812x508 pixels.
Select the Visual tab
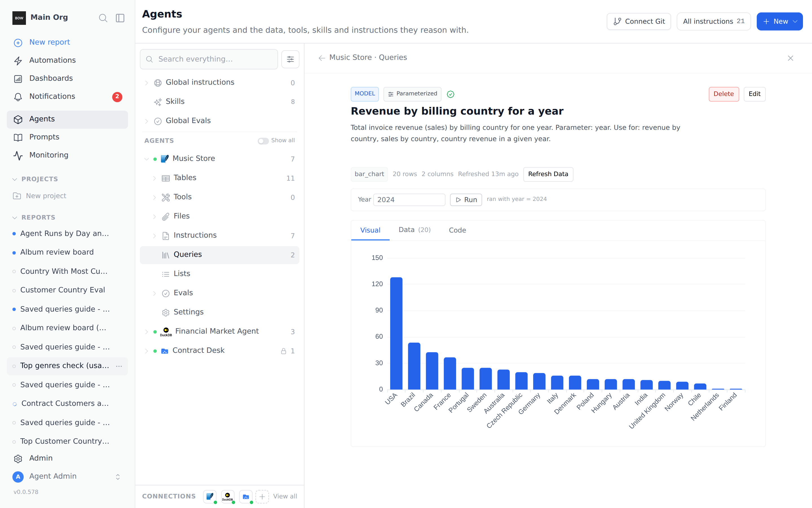click(370, 231)
